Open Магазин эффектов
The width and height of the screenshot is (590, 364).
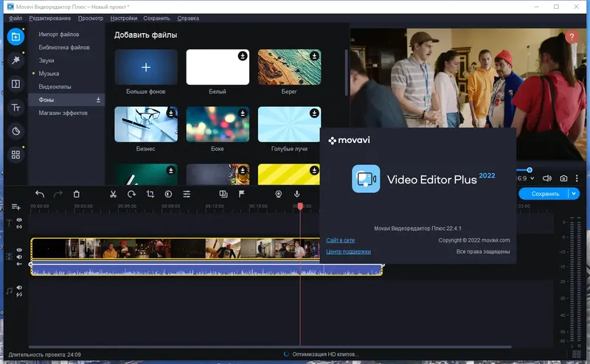pyautogui.click(x=63, y=113)
